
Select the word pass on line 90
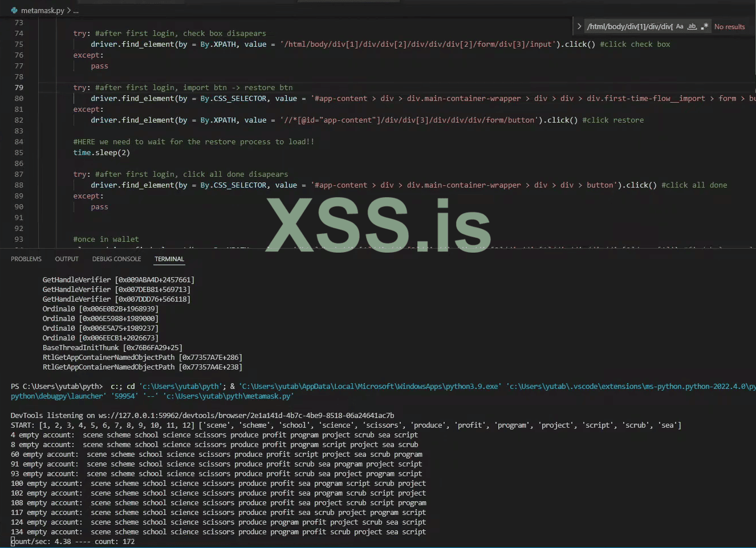pyautogui.click(x=99, y=206)
